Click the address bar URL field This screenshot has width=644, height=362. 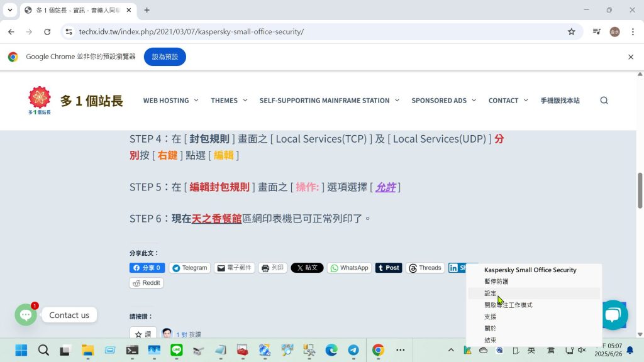pos(314,31)
